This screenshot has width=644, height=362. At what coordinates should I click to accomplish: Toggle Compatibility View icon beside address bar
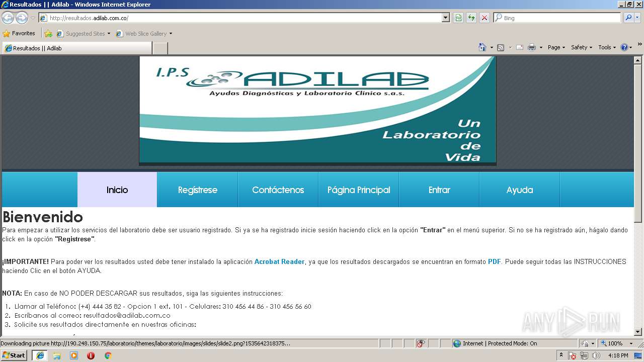(458, 18)
